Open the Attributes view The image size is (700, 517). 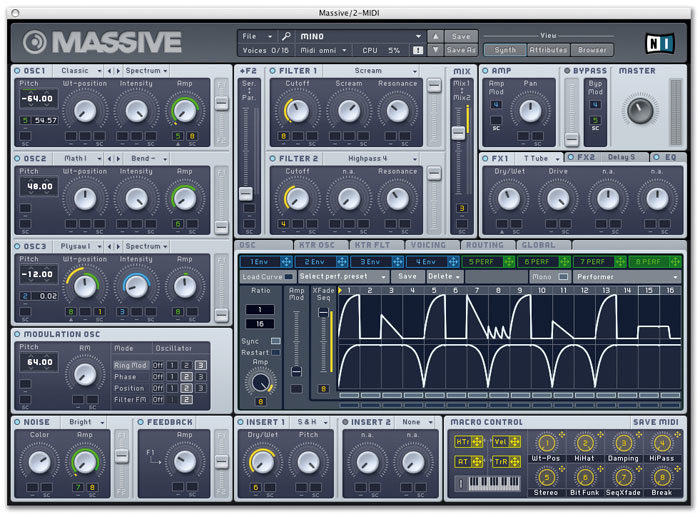point(548,50)
